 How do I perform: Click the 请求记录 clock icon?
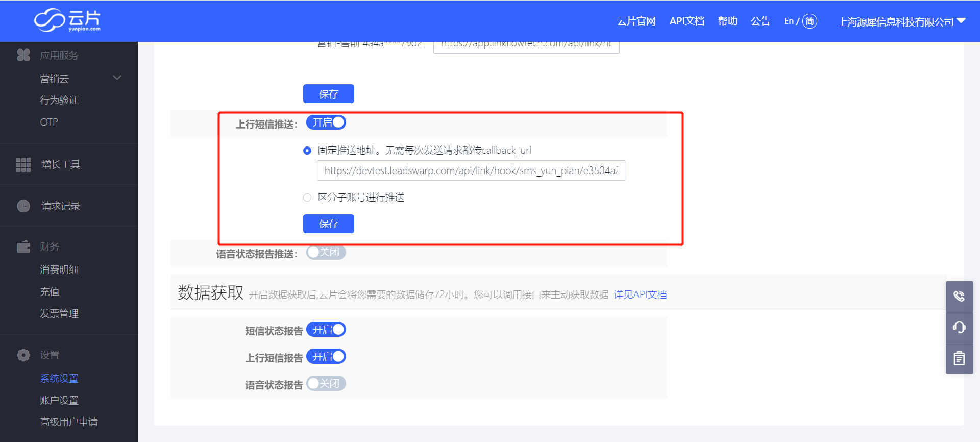pos(23,206)
